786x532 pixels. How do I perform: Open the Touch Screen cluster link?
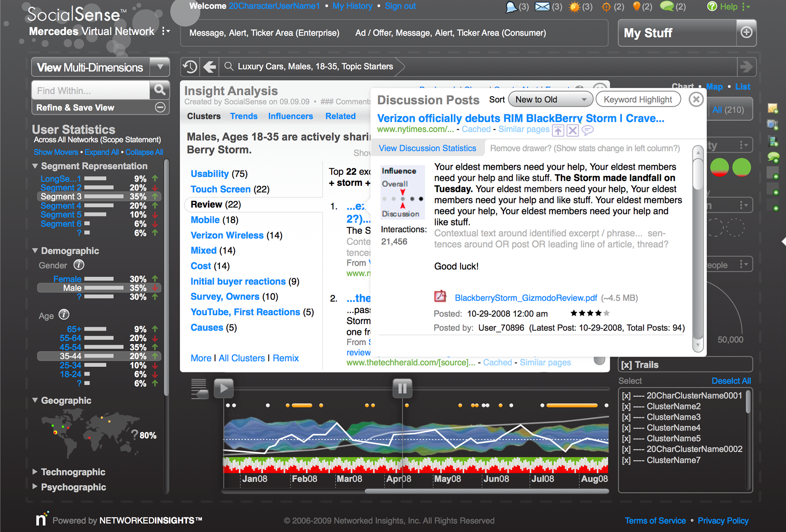tap(220, 189)
